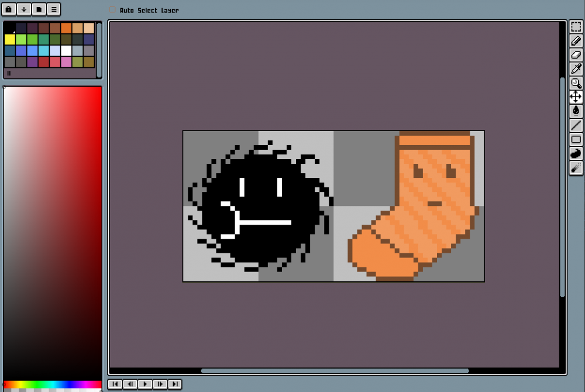Select the Zoom magnifier tool
Image resolution: width=585 pixels, height=392 pixels.
tap(576, 83)
